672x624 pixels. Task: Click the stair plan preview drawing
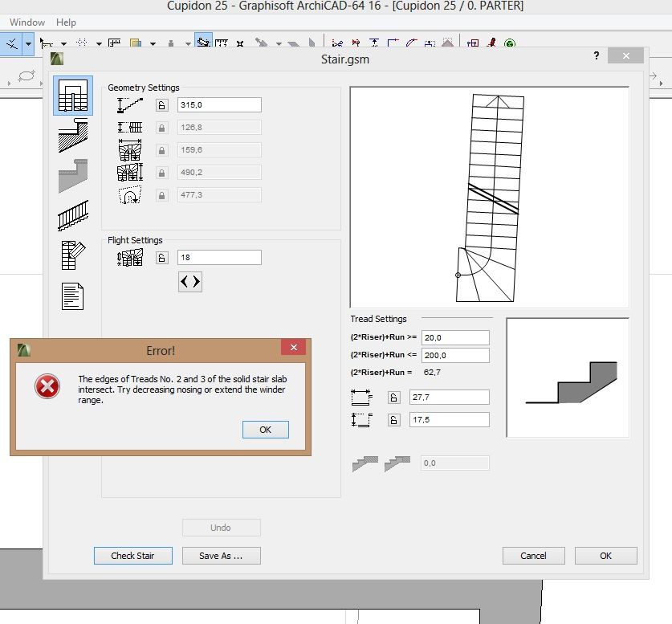click(490, 197)
